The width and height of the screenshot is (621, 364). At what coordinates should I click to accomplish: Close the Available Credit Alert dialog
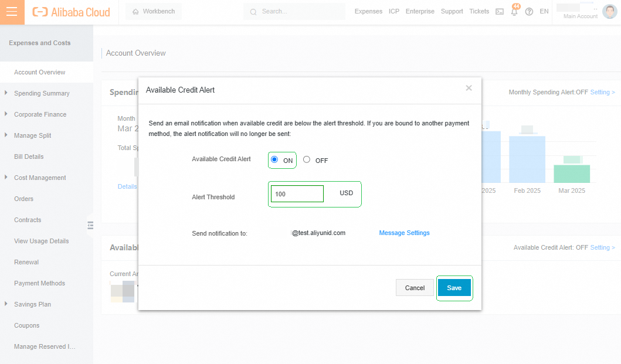click(469, 88)
